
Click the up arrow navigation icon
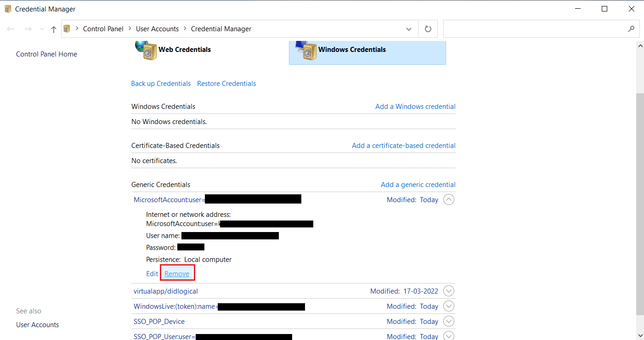pyautogui.click(x=54, y=29)
